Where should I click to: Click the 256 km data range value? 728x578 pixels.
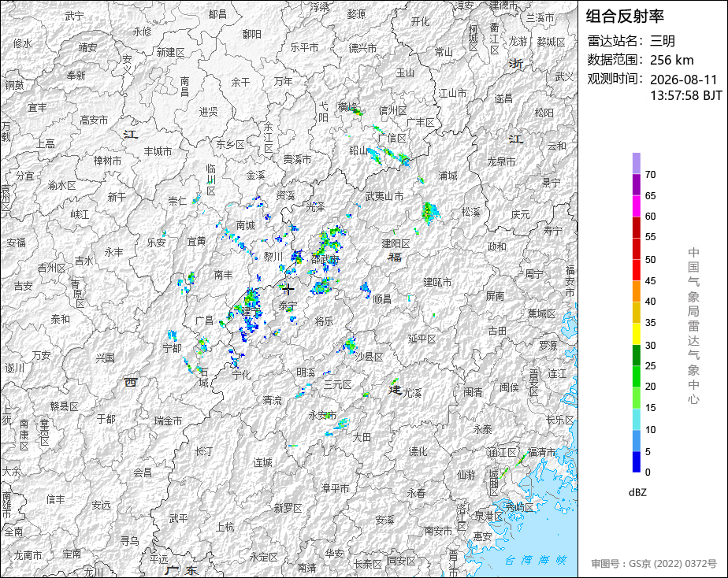[672, 60]
